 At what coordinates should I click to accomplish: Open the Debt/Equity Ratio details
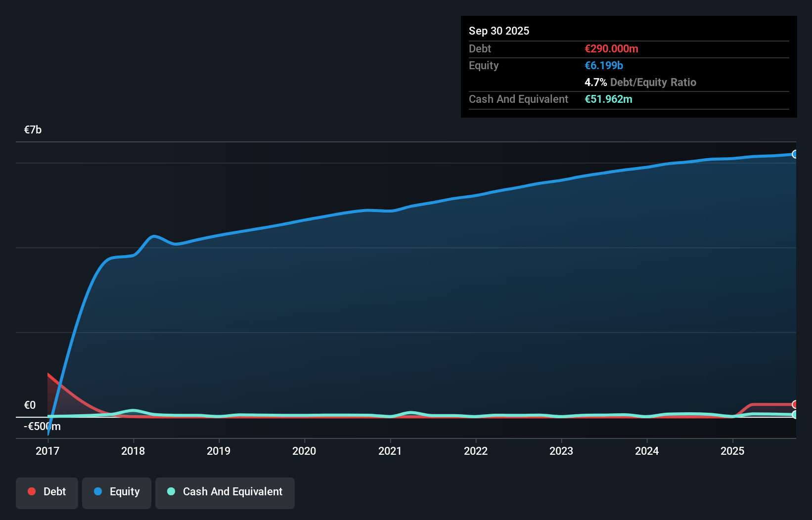640,82
